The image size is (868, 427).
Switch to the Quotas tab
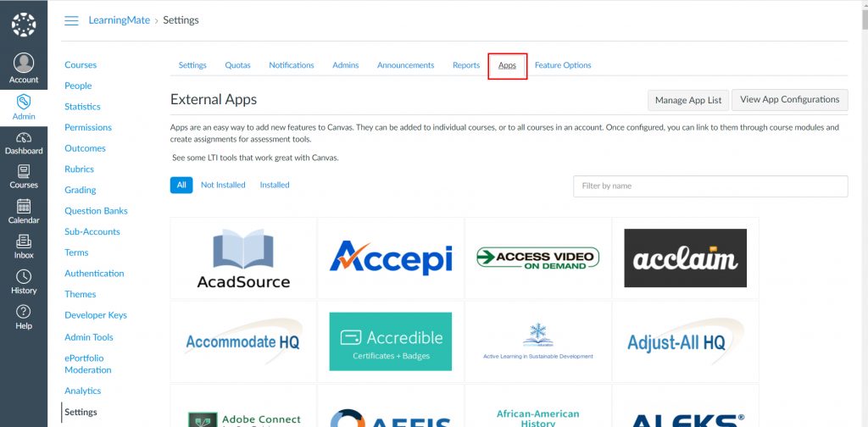tap(237, 65)
